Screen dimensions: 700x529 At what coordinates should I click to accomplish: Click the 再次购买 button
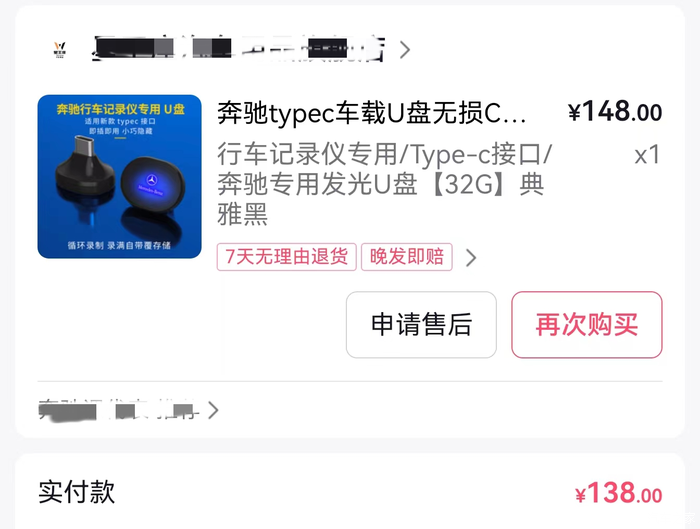587,325
